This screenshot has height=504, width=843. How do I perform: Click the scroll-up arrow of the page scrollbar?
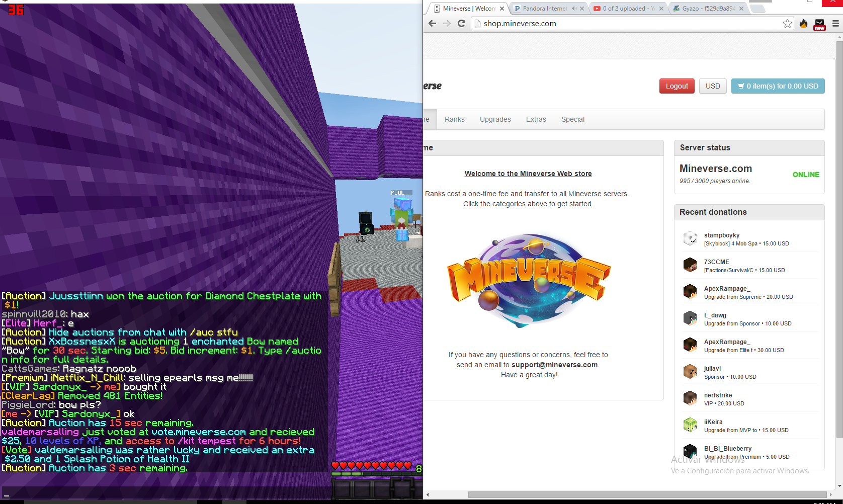click(839, 38)
